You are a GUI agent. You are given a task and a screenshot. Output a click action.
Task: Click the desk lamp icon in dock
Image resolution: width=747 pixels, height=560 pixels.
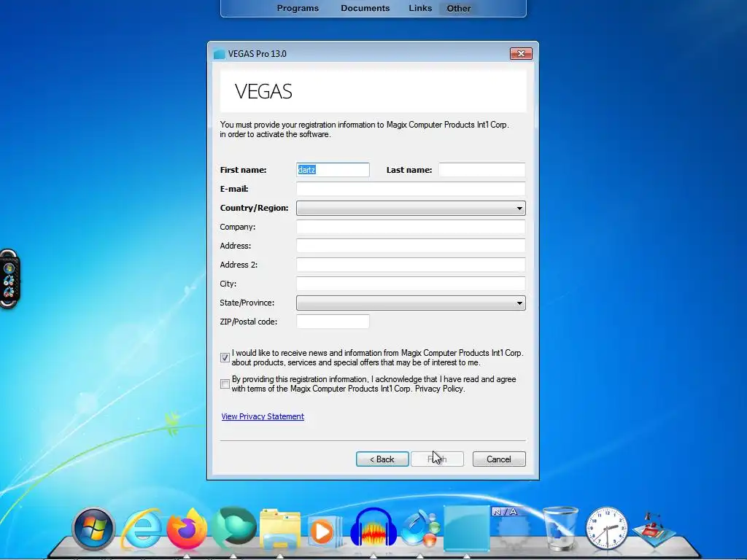(654, 529)
